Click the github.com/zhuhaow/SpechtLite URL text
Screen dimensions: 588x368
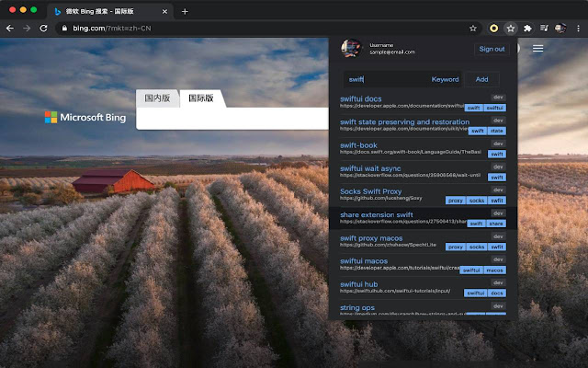(388, 245)
